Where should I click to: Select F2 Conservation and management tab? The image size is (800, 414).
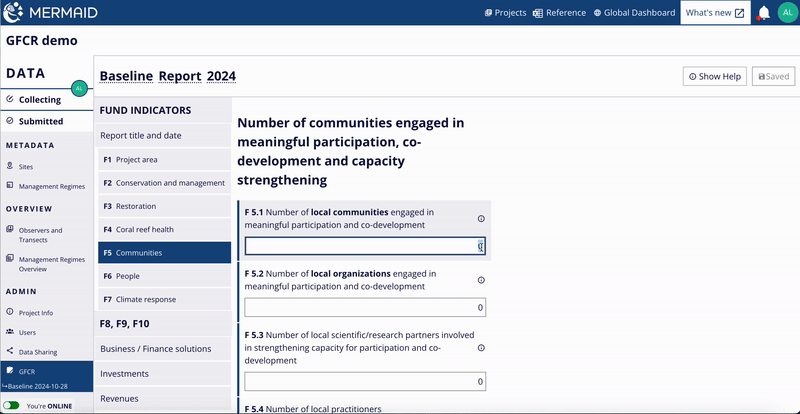[165, 183]
